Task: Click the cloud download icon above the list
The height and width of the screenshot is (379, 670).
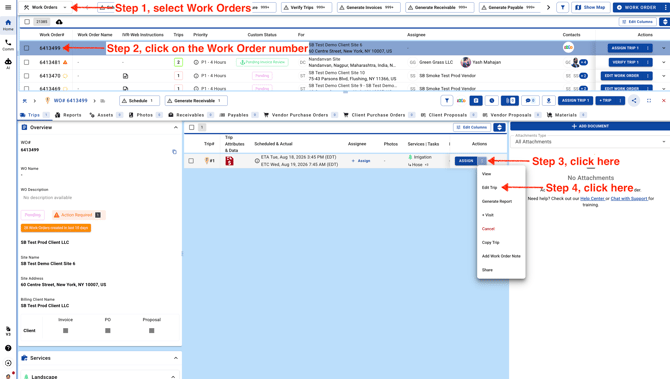Action: point(59,22)
